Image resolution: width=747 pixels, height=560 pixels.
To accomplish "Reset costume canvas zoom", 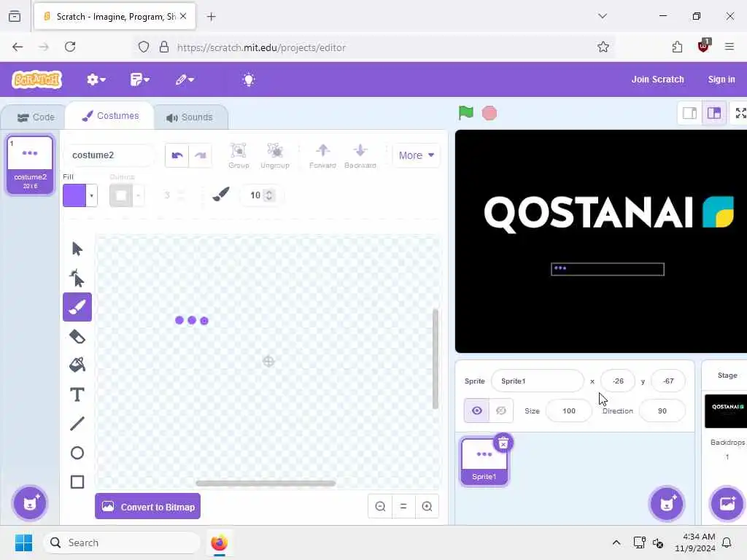I will (403, 506).
